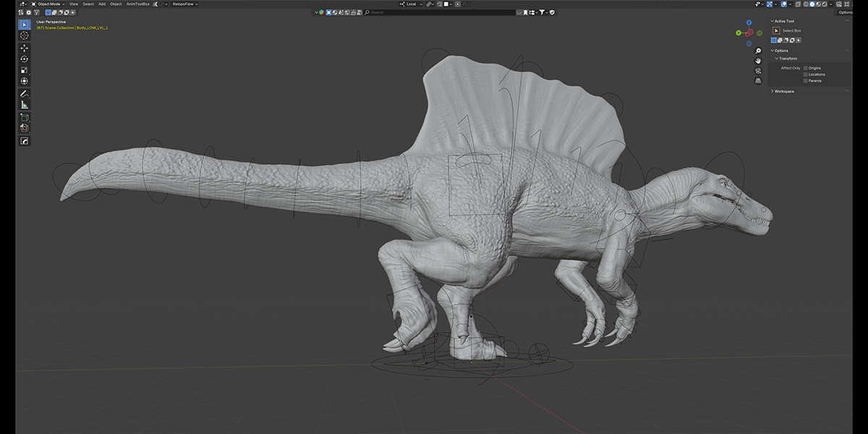Viewport: 868px width, 434px height.
Task: Tick the Parents checkbox
Action: (x=806, y=81)
